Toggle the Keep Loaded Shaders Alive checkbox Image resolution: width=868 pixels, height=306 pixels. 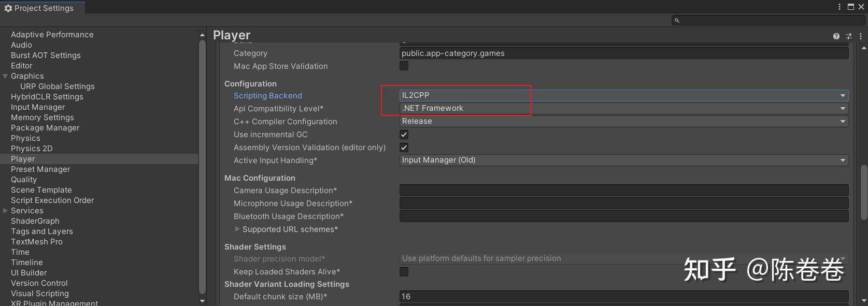point(404,271)
